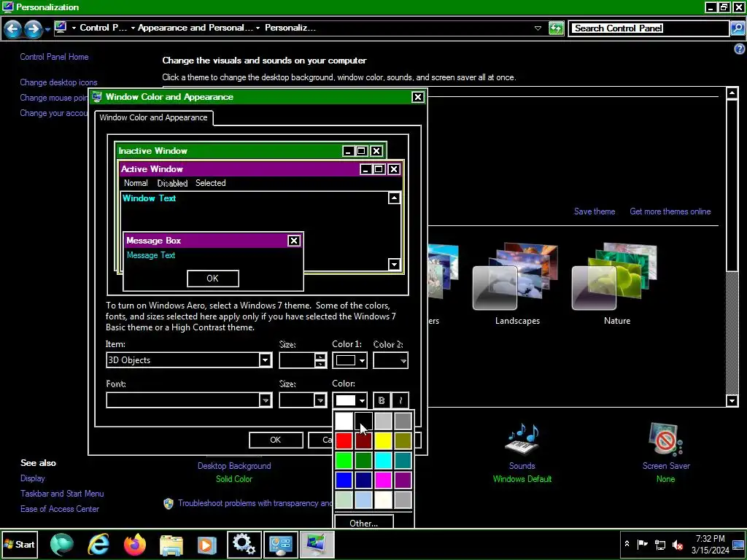Select the Landscapes theme thumbnail
The image size is (747, 560).
pyautogui.click(x=514, y=277)
